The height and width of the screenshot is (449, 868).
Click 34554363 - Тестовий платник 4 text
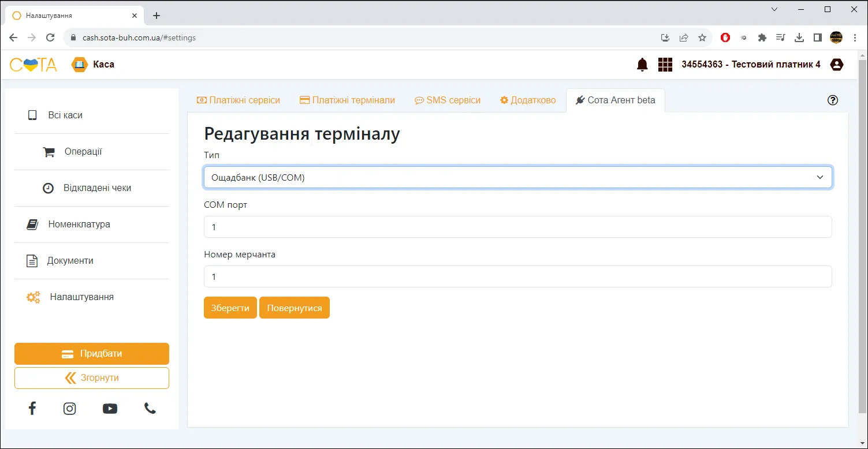click(751, 65)
